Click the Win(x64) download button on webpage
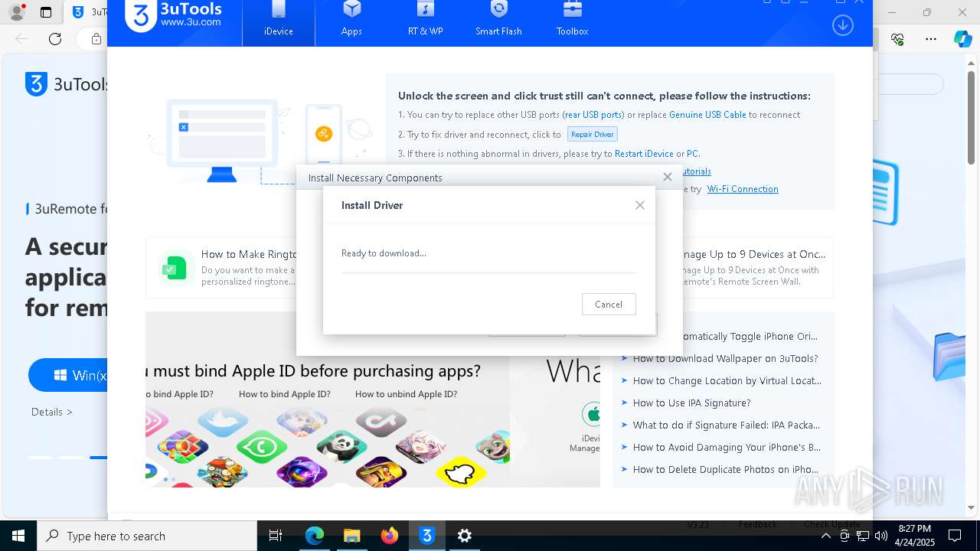 pos(69,375)
